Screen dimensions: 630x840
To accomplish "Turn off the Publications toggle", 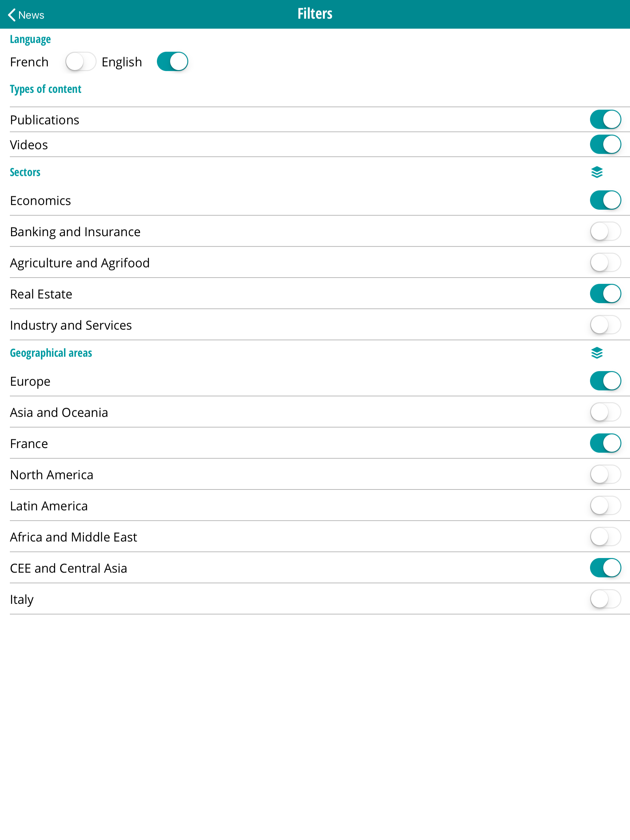I will (605, 119).
